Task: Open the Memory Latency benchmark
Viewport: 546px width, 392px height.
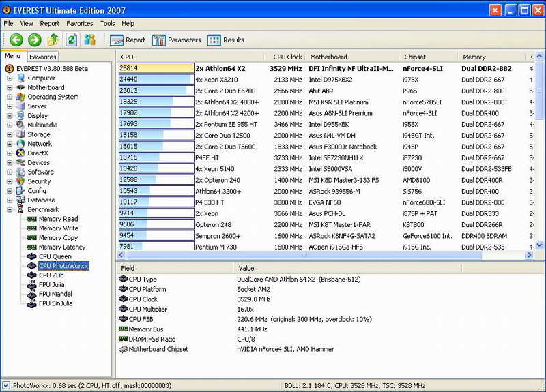Action: point(61,247)
